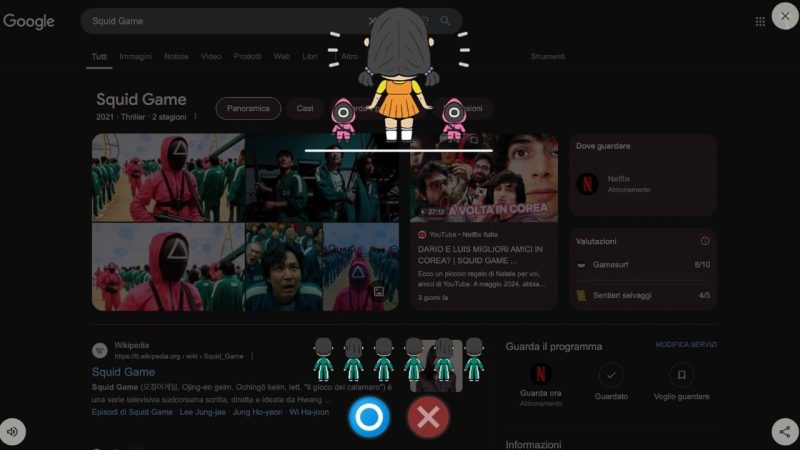Open the Wikipedia result options menu
Screen dimensions: 800x450
coord(252,356)
